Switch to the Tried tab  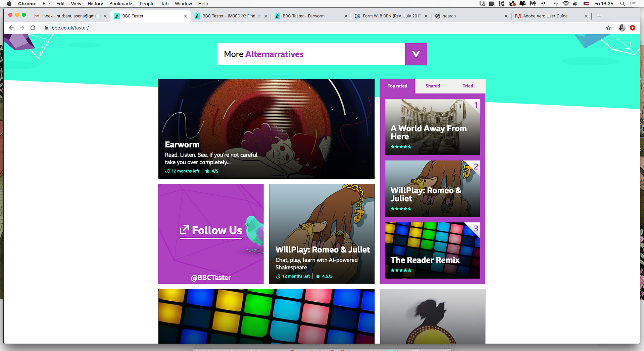468,86
